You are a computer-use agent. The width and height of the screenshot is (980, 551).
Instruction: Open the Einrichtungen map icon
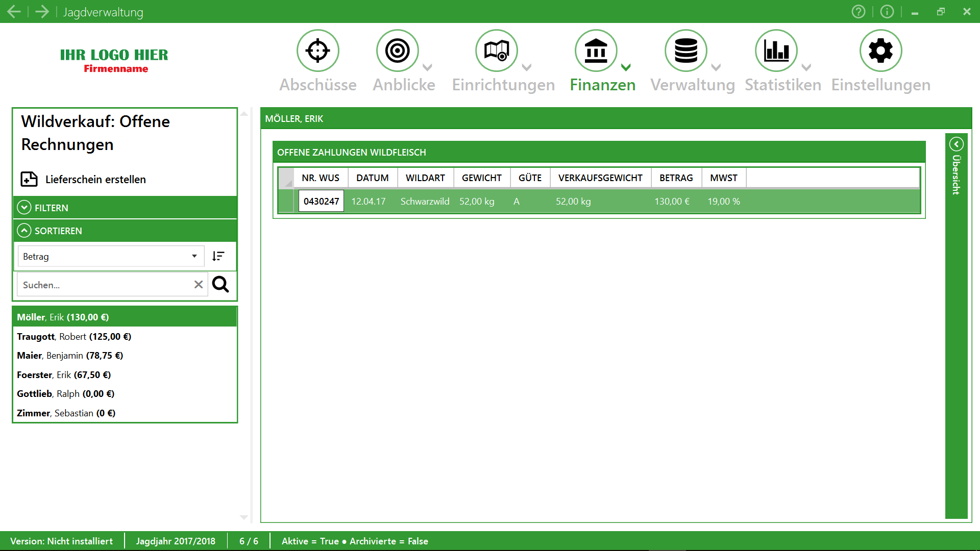pyautogui.click(x=496, y=51)
